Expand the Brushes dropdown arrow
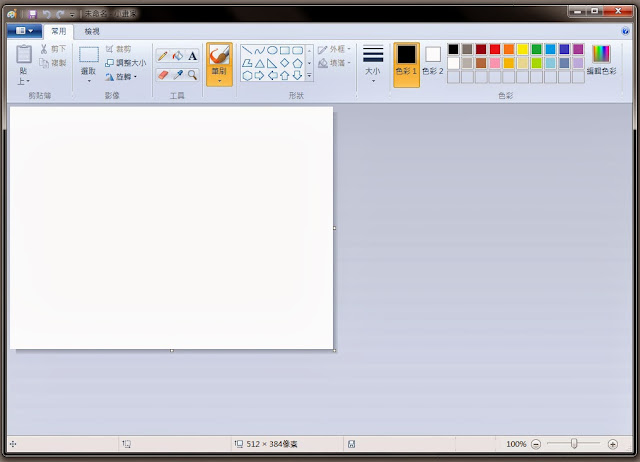640x462 pixels. [219, 81]
